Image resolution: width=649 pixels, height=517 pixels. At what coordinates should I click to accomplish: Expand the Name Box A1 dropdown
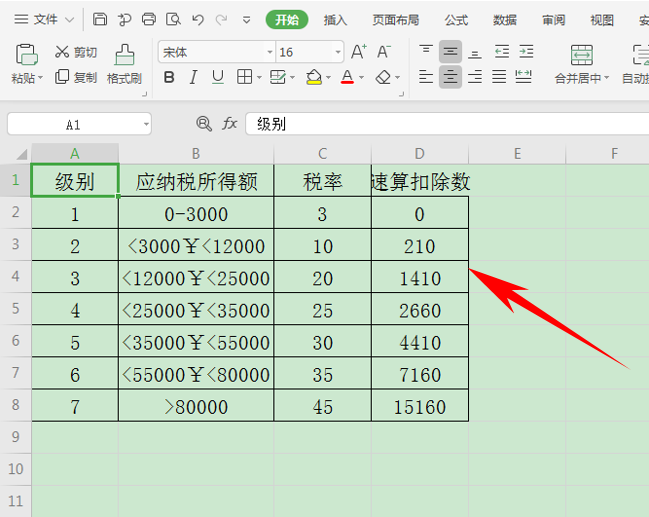pyautogui.click(x=146, y=124)
